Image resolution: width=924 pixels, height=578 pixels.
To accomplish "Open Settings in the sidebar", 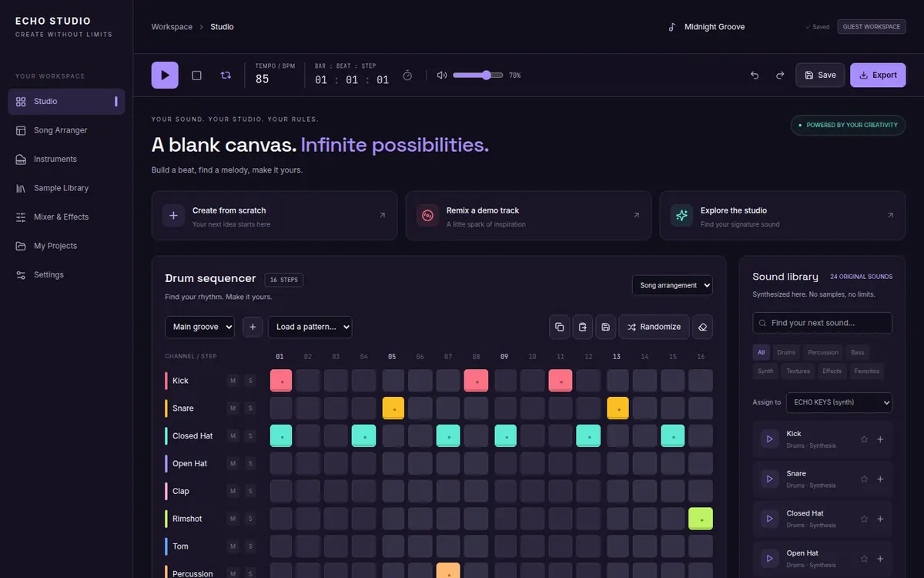I will click(x=66, y=275).
